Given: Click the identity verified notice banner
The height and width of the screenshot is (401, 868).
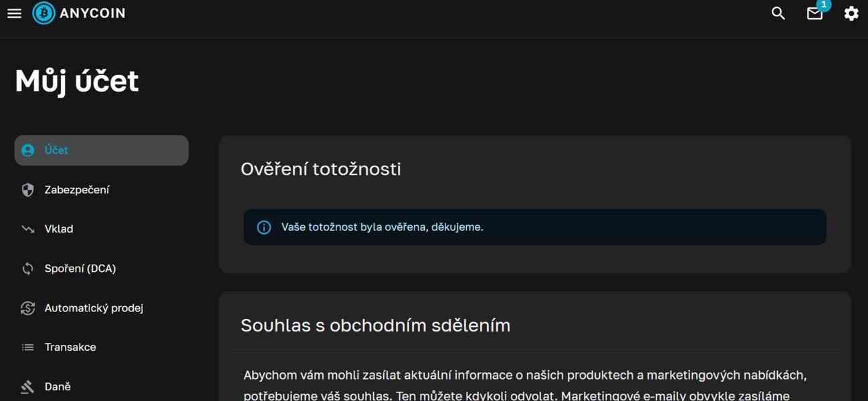Looking at the screenshot, I should (x=535, y=227).
